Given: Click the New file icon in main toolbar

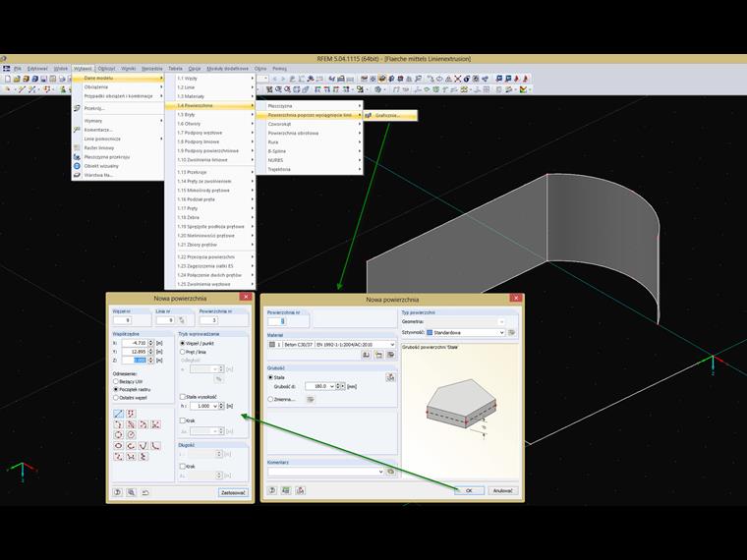Looking at the screenshot, I should tap(8, 79).
